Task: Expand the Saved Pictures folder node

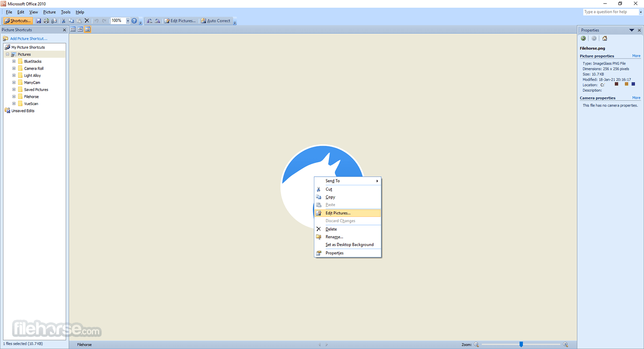Action: click(14, 89)
